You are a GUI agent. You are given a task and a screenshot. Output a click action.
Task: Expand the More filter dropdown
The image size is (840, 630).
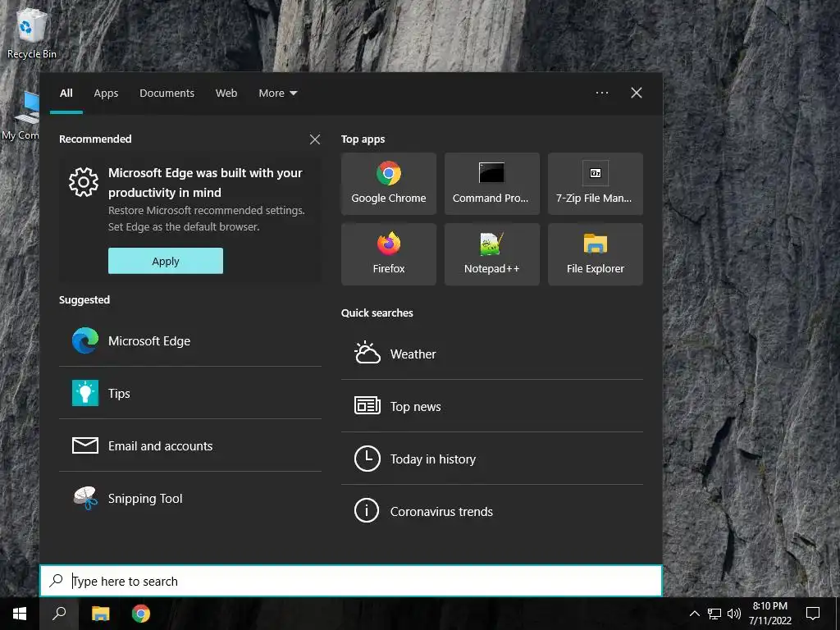pyautogui.click(x=277, y=94)
